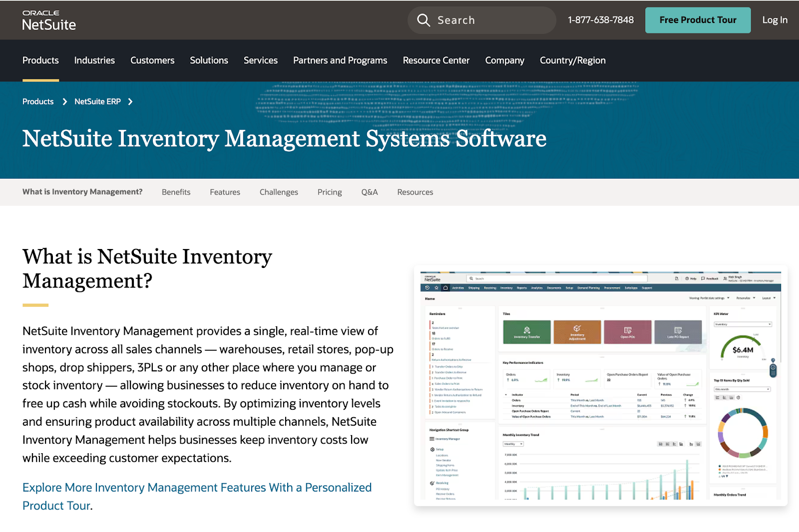Click Open POs tile in dashboard image
799x532 pixels.
pyautogui.click(x=628, y=332)
